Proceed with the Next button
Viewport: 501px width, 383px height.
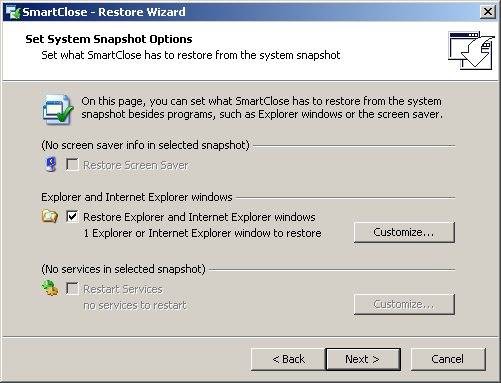[363, 359]
